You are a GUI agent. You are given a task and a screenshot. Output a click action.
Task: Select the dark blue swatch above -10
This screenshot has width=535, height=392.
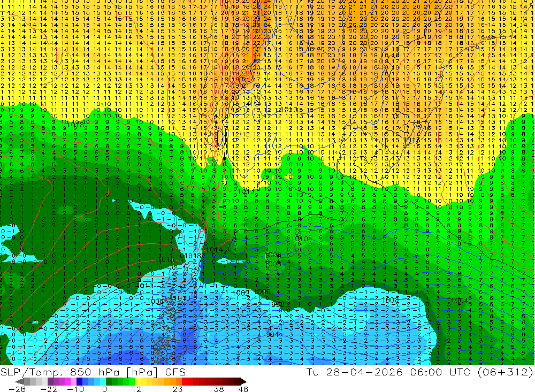[79, 381]
